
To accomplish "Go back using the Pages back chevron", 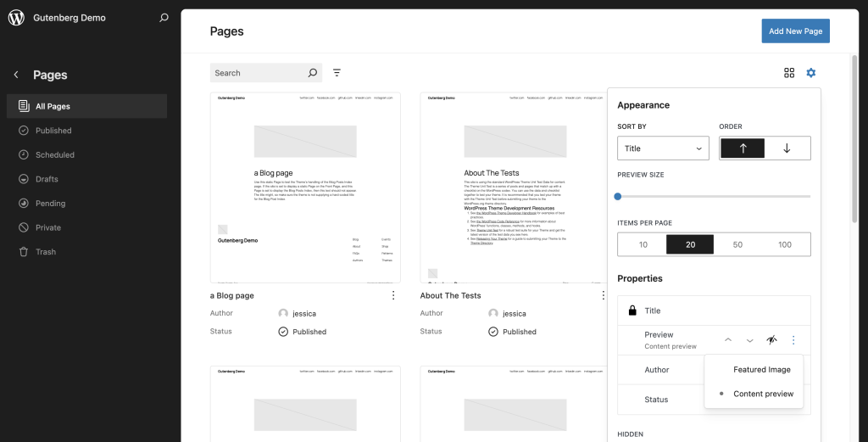I will click(16, 75).
